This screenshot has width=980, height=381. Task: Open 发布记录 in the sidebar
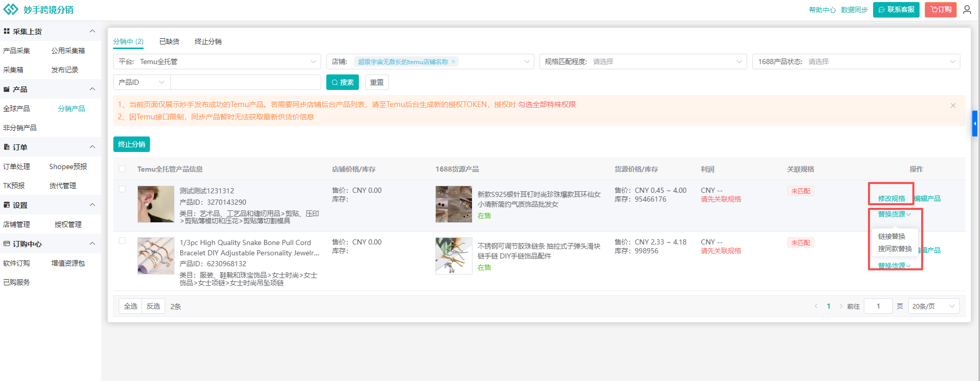(65, 70)
